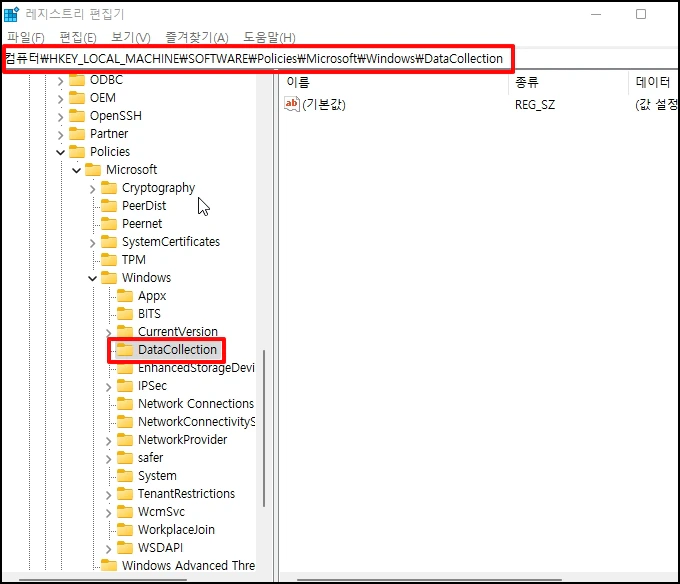680x584 pixels.
Task: Click the Partner folder icon
Action: coord(77,134)
